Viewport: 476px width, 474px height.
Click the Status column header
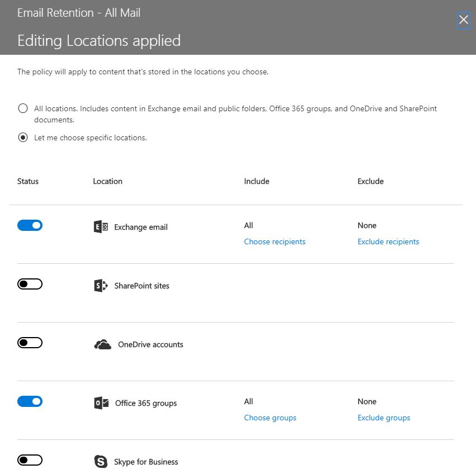pyautogui.click(x=27, y=181)
